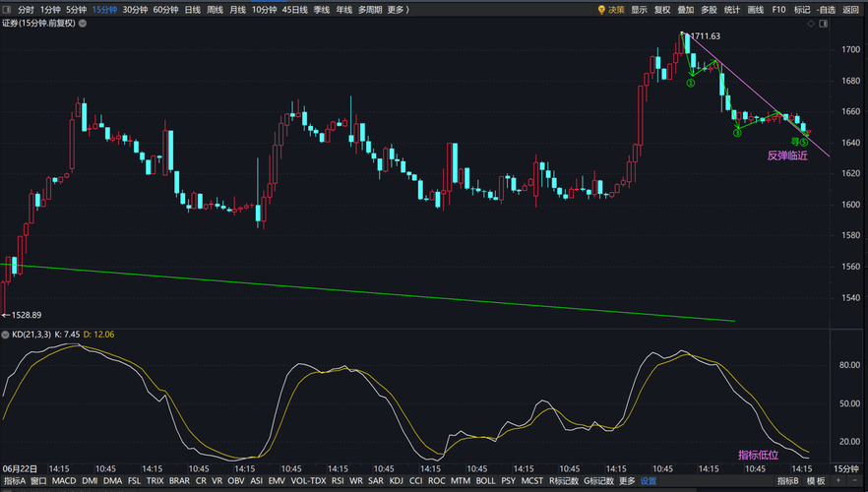Open the 决策 lightbulb decision tool
Screen dimensions: 868x492
point(611,10)
